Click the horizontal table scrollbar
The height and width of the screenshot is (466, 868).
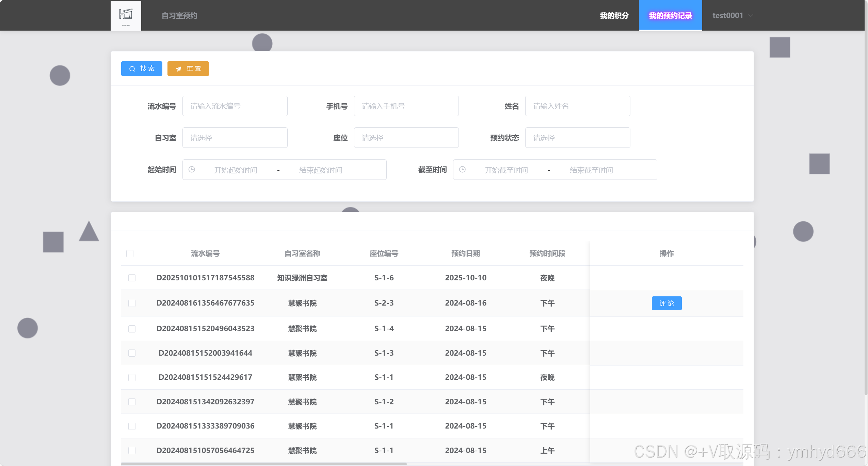264,464
